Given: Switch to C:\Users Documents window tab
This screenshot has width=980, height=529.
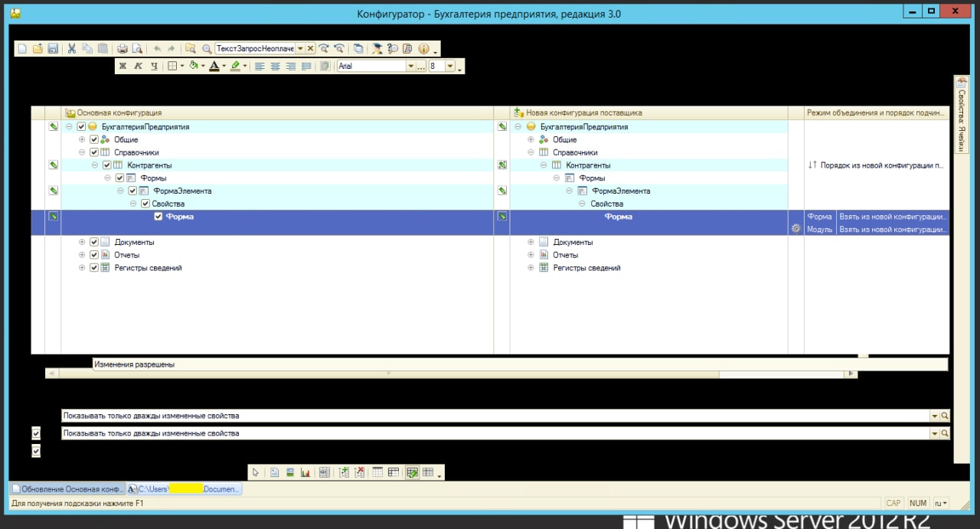Looking at the screenshot, I should 184,488.
